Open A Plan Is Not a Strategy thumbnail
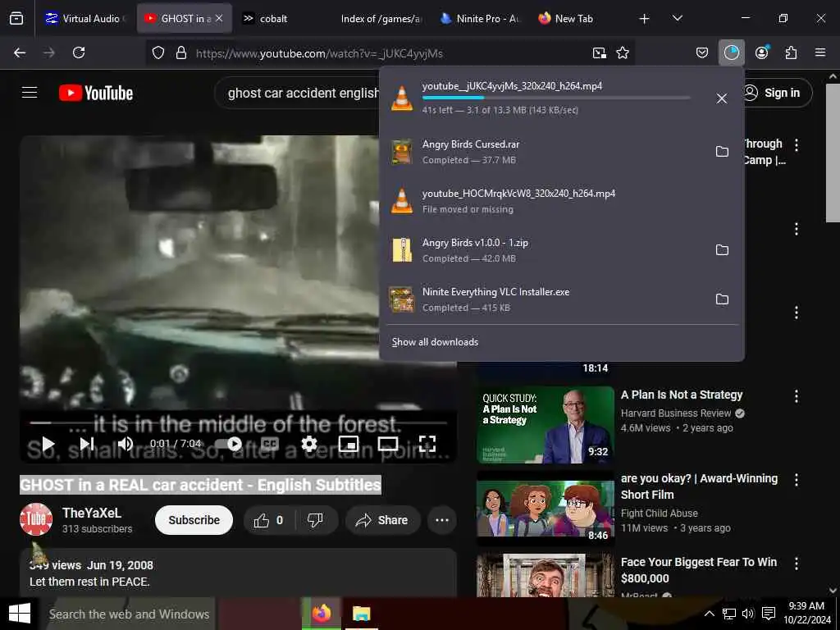Image resolution: width=840 pixels, height=630 pixels. click(x=546, y=424)
